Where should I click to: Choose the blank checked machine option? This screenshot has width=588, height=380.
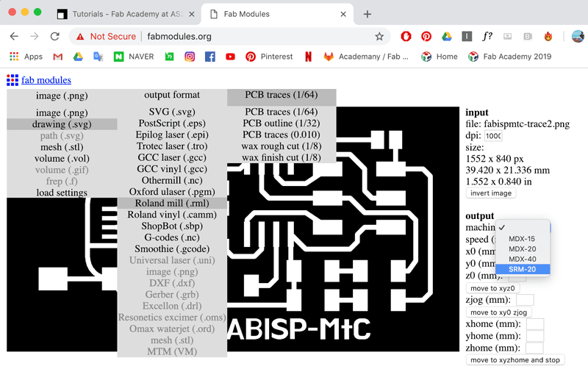pos(522,228)
